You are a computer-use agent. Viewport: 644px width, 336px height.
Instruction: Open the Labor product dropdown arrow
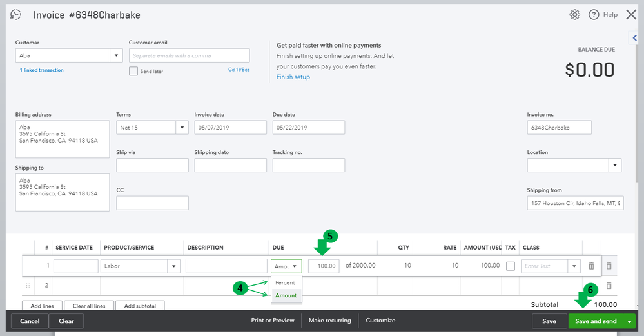point(174,266)
